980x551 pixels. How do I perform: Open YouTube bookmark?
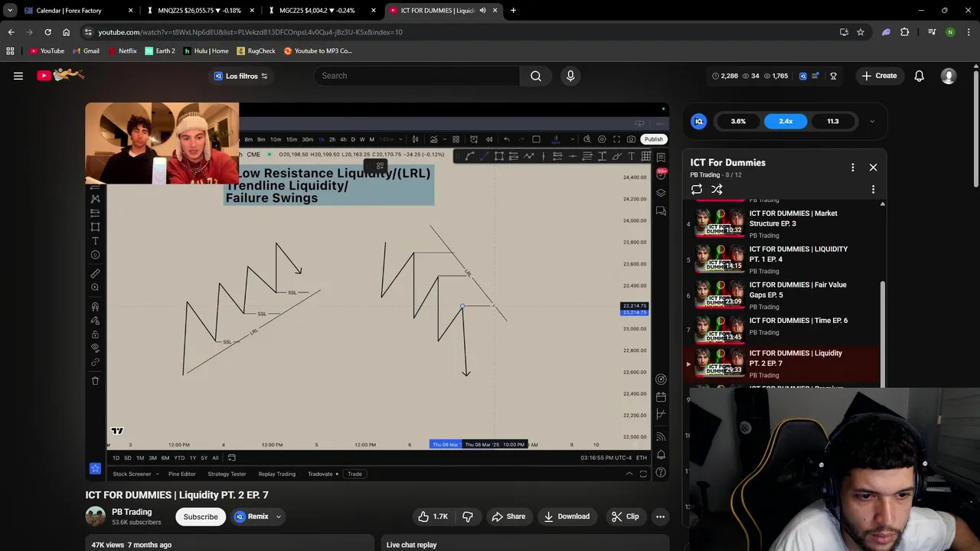[x=47, y=51]
